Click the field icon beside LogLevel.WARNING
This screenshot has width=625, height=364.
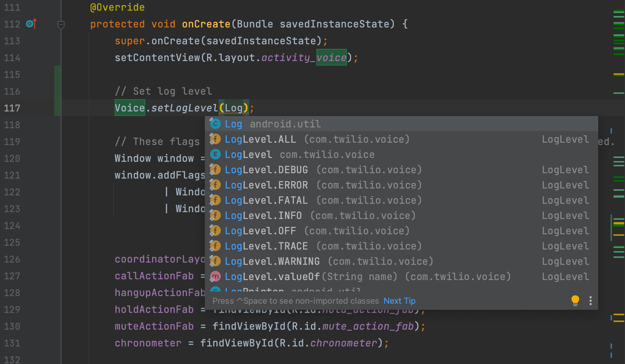pyautogui.click(x=215, y=261)
